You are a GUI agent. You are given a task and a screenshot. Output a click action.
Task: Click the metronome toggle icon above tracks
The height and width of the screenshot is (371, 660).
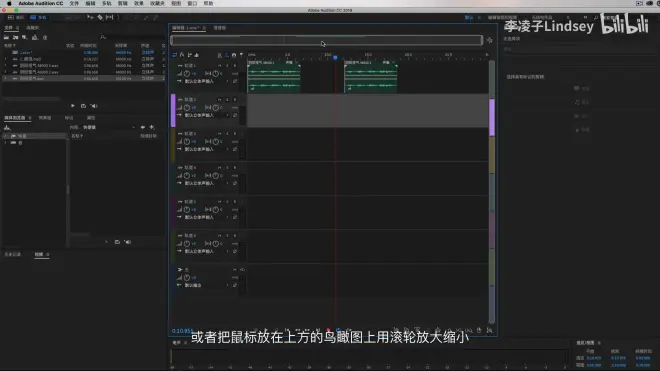pos(234,55)
